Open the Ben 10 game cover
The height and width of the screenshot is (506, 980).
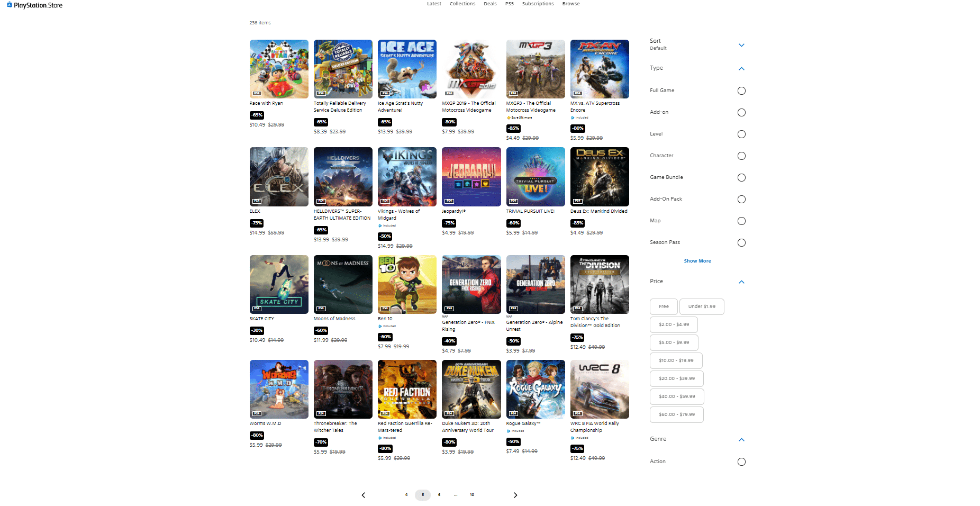(x=407, y=284)
